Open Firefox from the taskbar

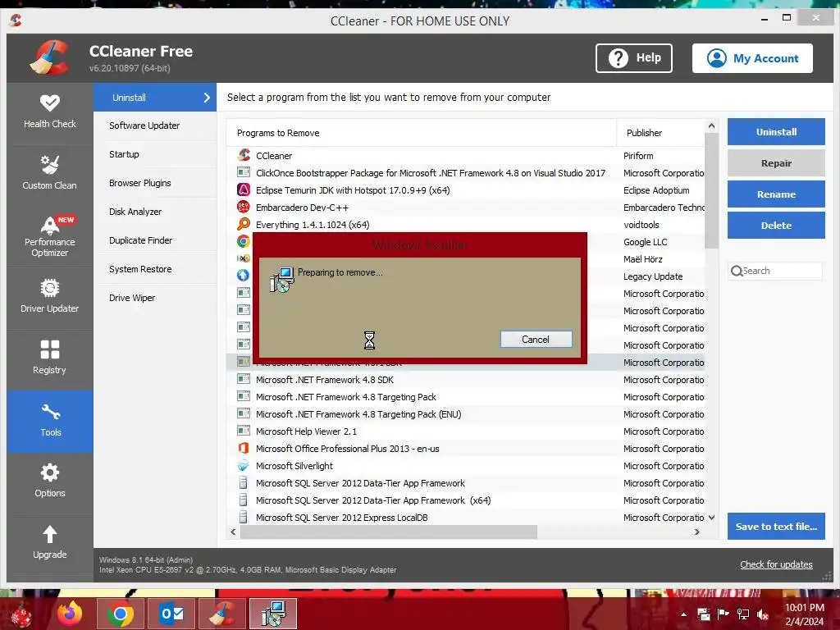point(71,614)
